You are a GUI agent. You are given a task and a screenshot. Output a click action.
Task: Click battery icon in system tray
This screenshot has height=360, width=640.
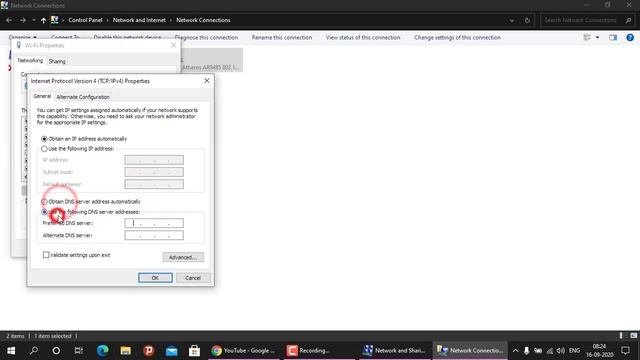click(x=538, y=351)
